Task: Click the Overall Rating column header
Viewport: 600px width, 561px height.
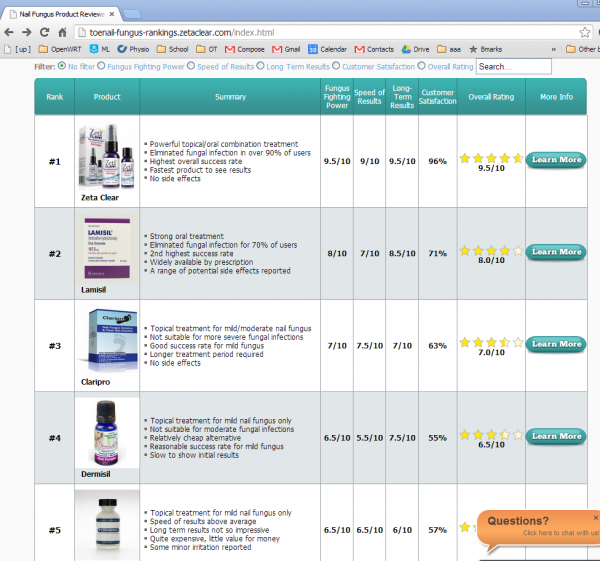Action: pyautogui.click(x=491, y=97)
